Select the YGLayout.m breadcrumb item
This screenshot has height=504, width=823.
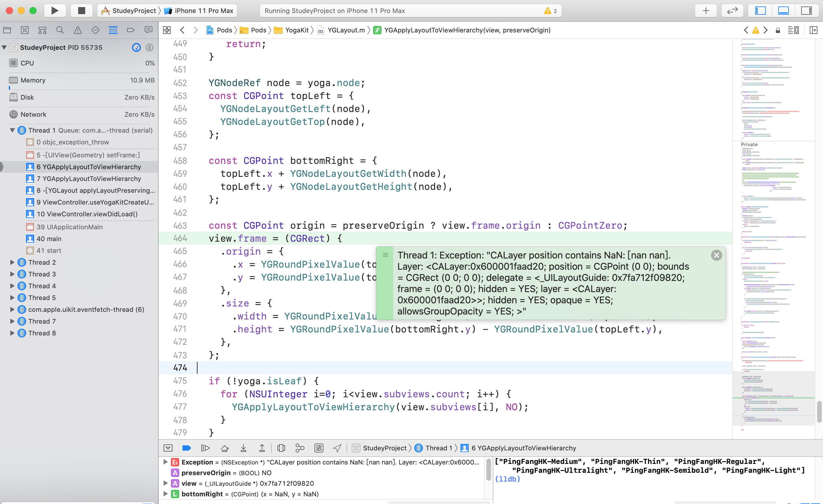pos(346,30)
